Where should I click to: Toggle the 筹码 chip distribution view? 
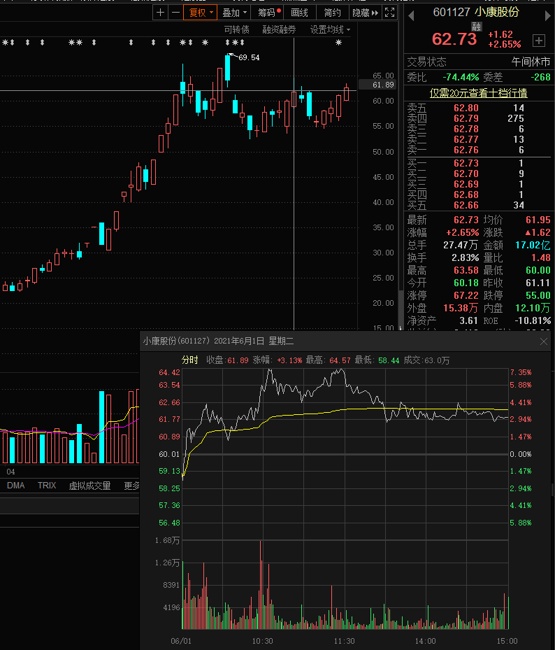[269, 13]
